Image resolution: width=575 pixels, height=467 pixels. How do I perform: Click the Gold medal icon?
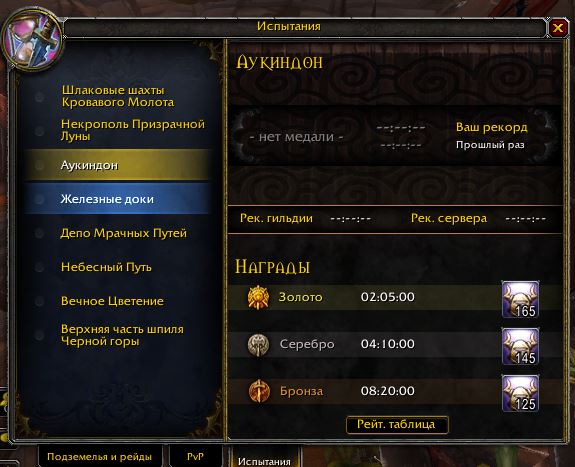[258, 297]
